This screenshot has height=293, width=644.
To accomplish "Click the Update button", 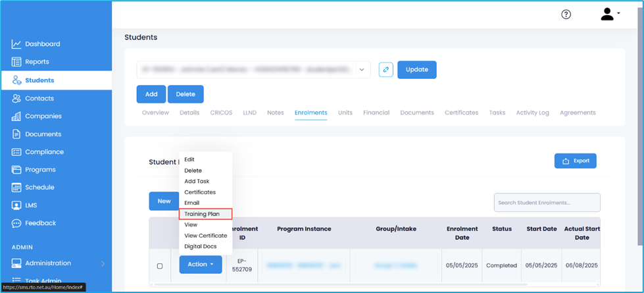I will point(416,69).
